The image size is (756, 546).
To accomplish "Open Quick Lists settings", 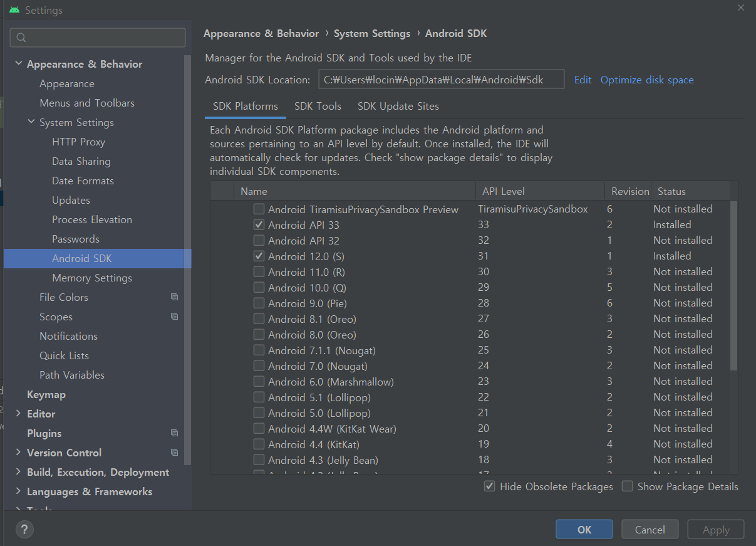I will (64, 355).
